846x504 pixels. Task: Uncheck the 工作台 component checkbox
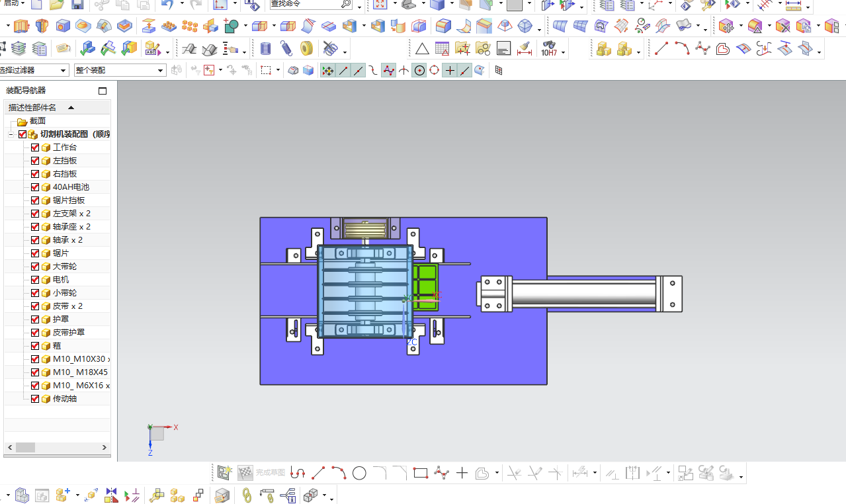pos(35,147)
